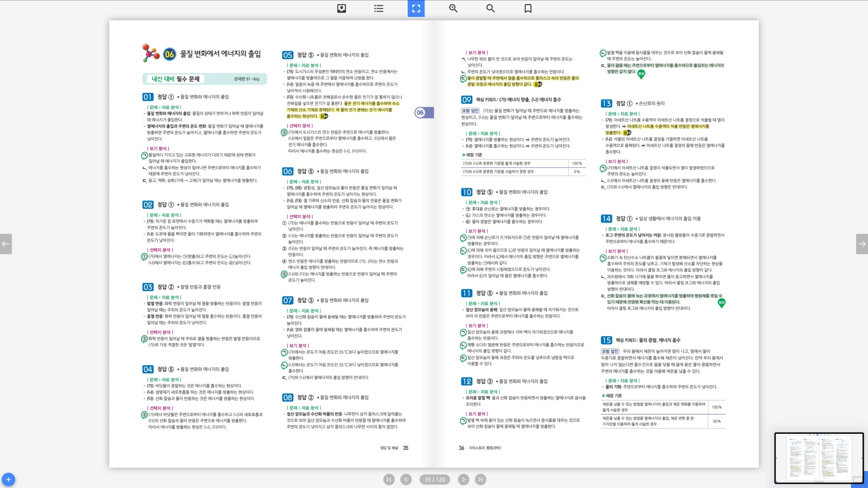Open the table of contents
The width and height of the screenshot is (868, 488).
coord(378,8)
